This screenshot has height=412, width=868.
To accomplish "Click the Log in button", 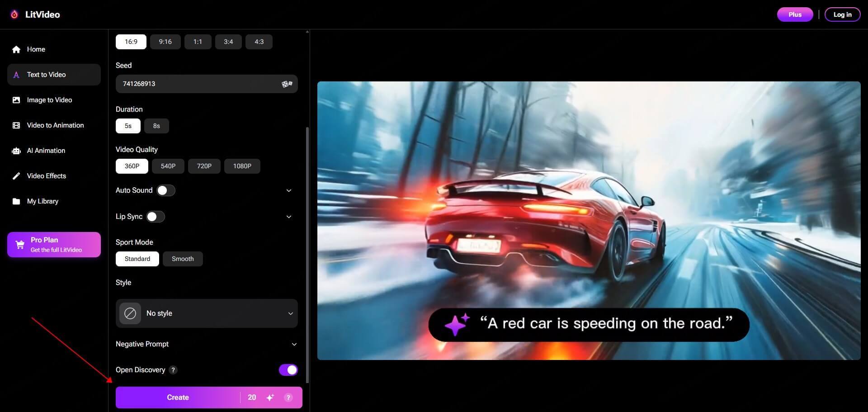I will coord(842,14).
